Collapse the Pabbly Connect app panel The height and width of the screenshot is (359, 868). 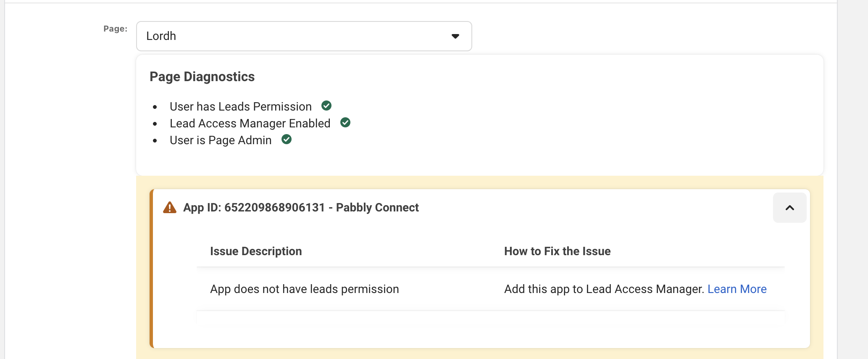tap(789, 208)
